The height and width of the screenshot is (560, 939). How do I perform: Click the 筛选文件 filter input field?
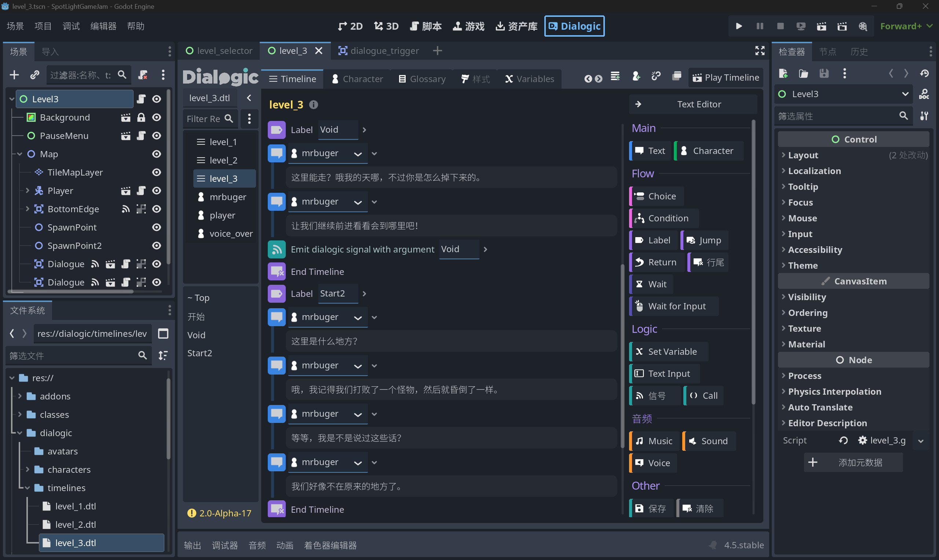[76, 355]
